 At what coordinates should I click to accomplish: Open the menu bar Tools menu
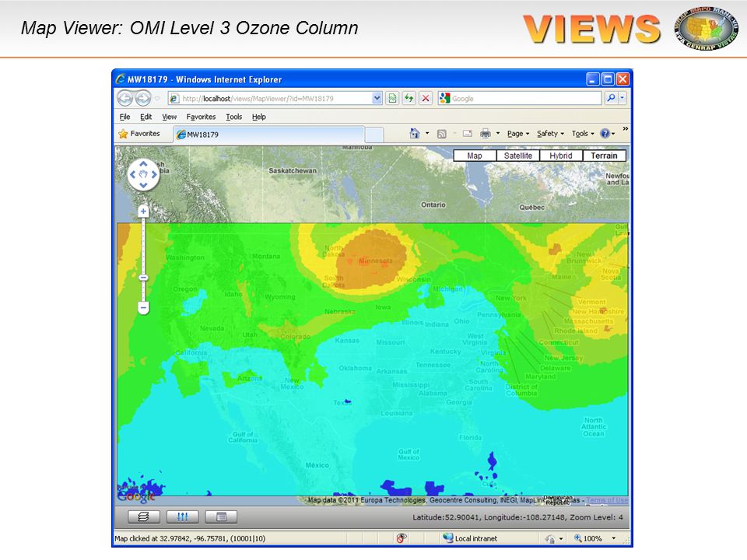coord(234,117)
